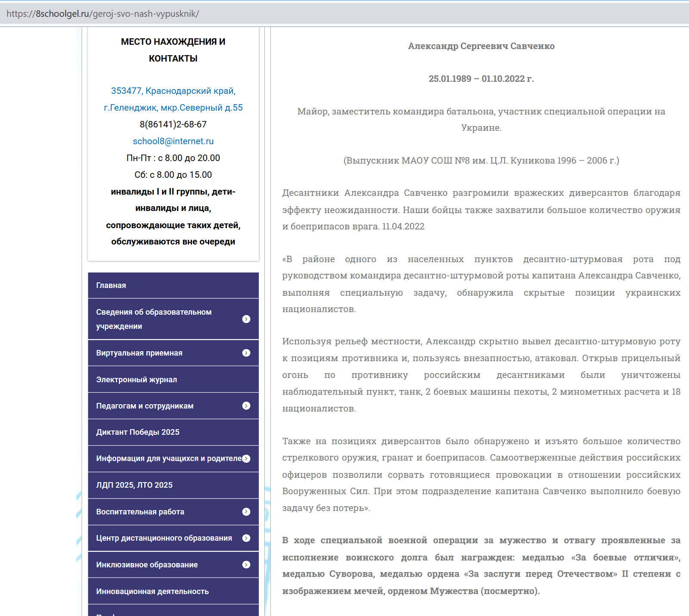
Task: Open the 'Диктант Победы 2025' menu item
Action: [x=173, y=432]
